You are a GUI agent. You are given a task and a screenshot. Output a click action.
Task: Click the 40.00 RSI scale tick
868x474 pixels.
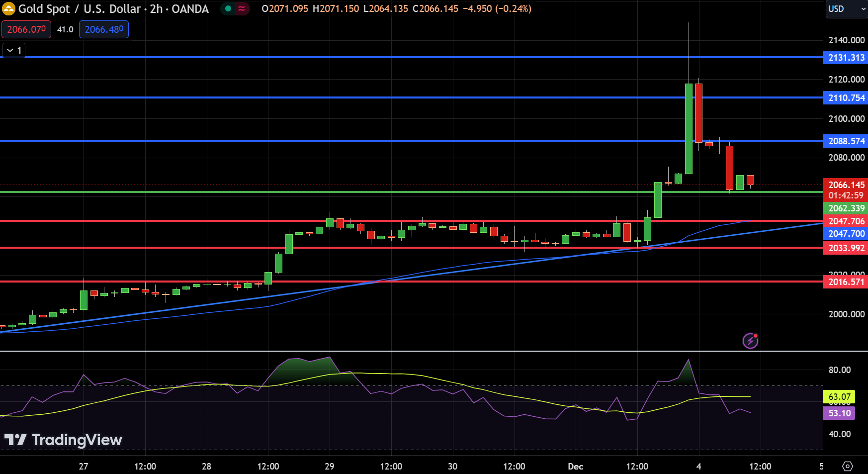pos(840,434)
